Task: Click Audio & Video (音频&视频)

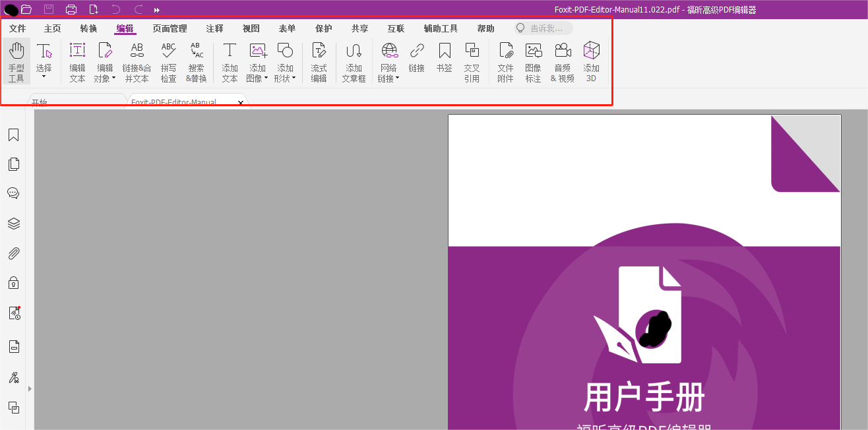Action: click(563, 62)
